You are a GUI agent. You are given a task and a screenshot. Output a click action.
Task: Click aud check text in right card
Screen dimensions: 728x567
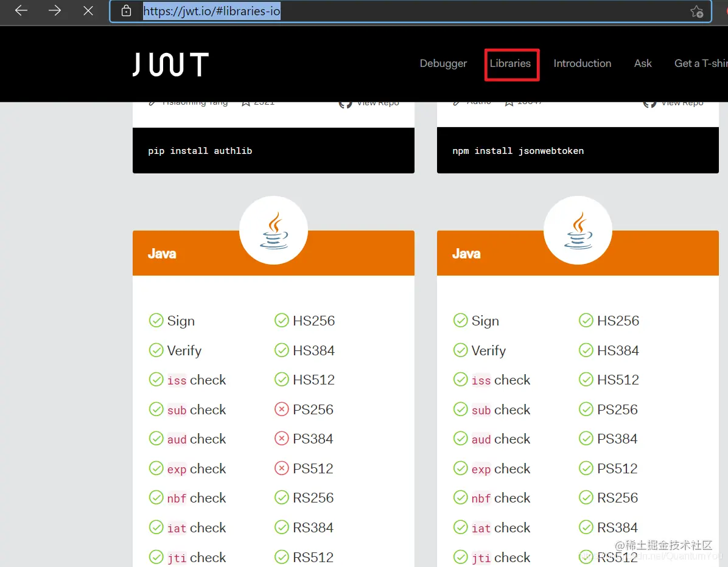click(x=501, y=439)
